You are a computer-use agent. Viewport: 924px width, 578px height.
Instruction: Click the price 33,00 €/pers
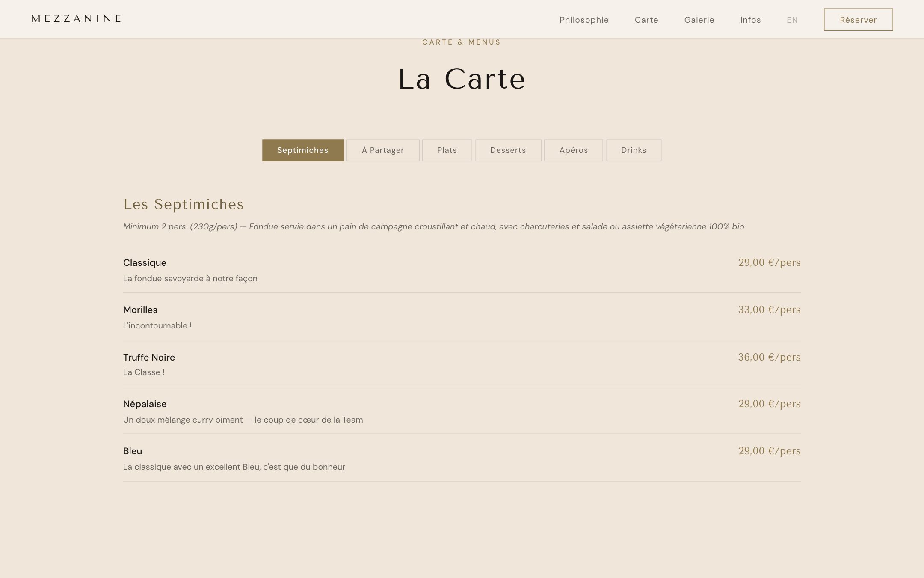point(769,310)
